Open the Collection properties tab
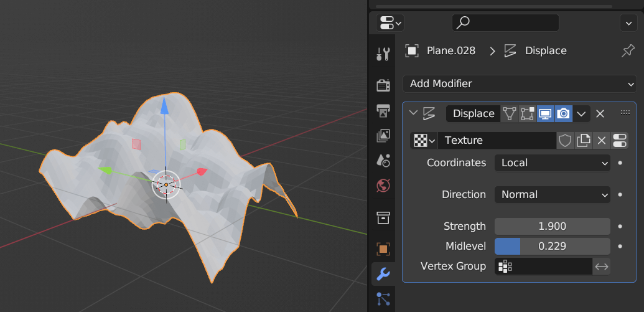This screenshot has width=644, height=312. 383,218
